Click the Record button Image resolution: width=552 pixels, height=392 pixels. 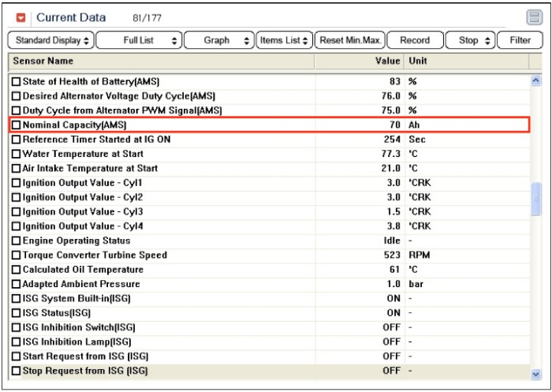point(415,40)
